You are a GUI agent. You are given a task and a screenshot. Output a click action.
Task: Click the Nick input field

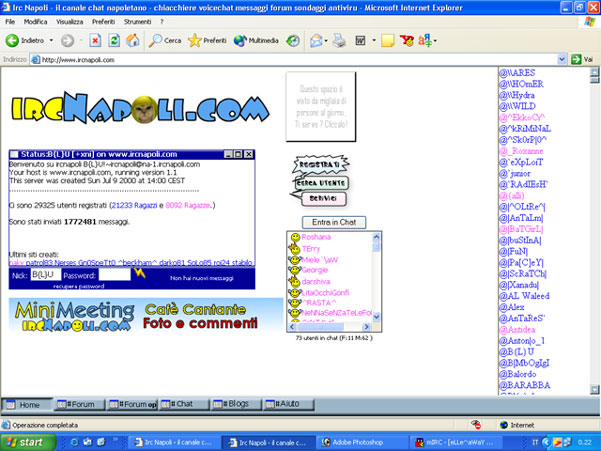tap(46, 274)
